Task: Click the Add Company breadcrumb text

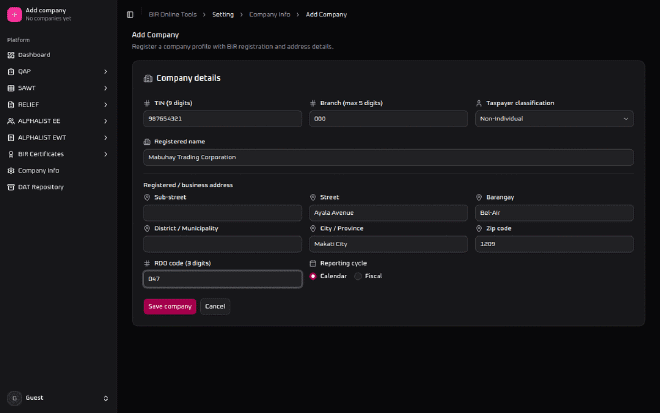Action: [326, 15]
